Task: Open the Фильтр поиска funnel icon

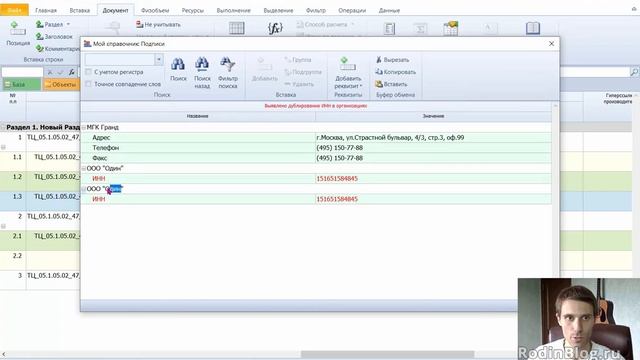Action: pyautogui.click(x=227, y=64)
